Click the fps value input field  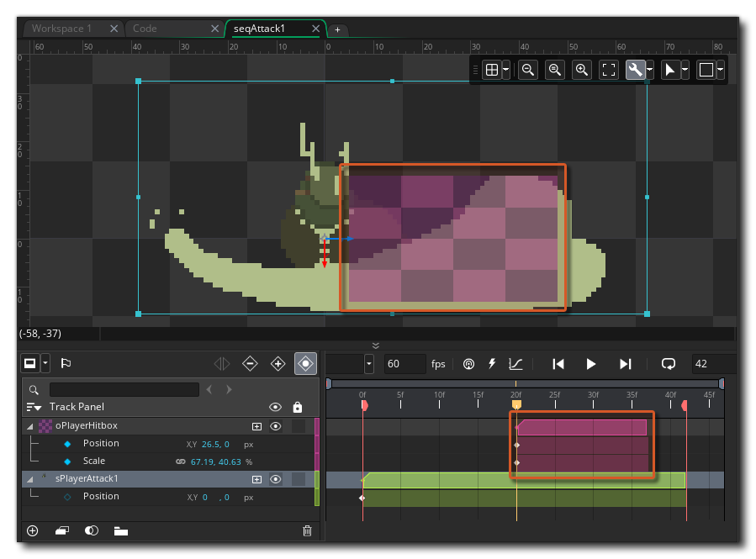click(404, 364)
